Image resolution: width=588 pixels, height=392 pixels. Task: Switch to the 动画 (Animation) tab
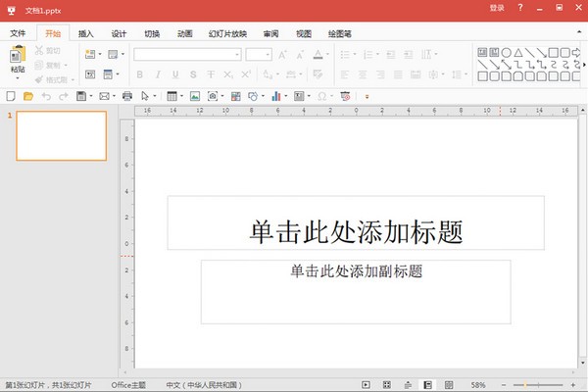pos(184,32)
